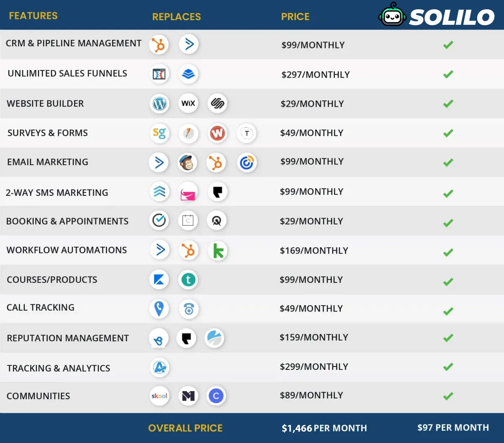This screenshot has width=504, height=443.
Task: Click the REPLACES column header
Action: 176,17
